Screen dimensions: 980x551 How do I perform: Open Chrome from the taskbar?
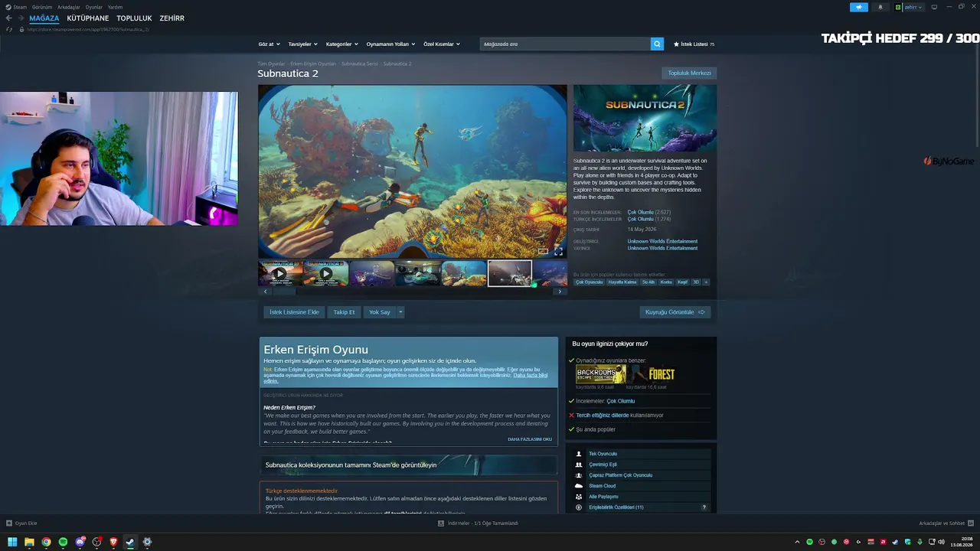coord(46,542)
